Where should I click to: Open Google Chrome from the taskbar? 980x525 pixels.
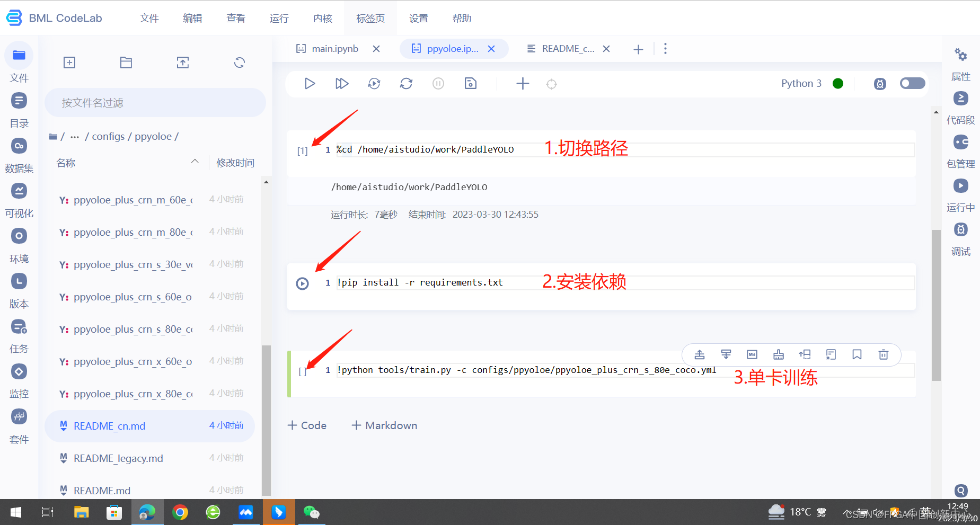click(x=180, y=512)
